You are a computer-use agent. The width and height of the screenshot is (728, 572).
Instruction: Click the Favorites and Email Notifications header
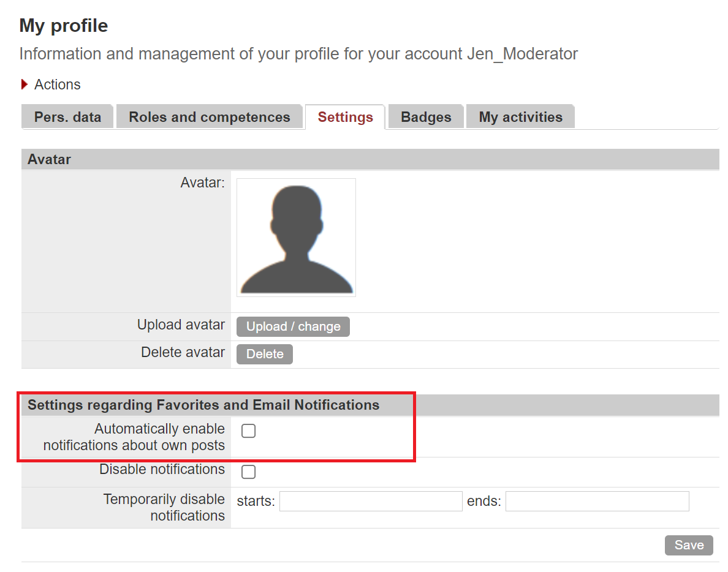(203, 405)
